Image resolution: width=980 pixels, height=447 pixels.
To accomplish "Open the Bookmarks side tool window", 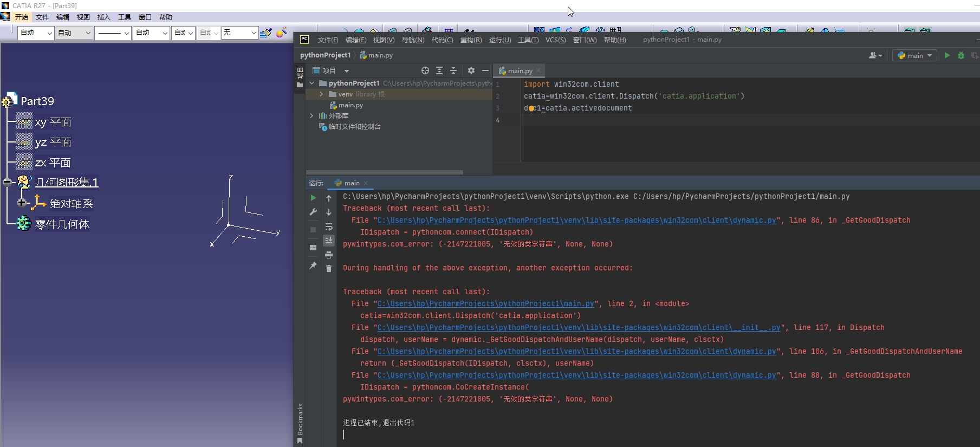I will point(300,423).
